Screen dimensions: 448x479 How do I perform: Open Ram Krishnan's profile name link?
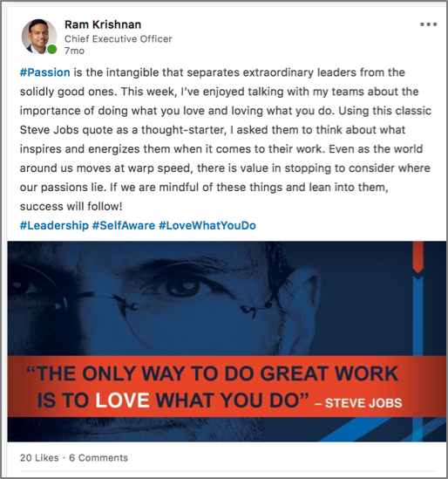[x=103, y=24]
